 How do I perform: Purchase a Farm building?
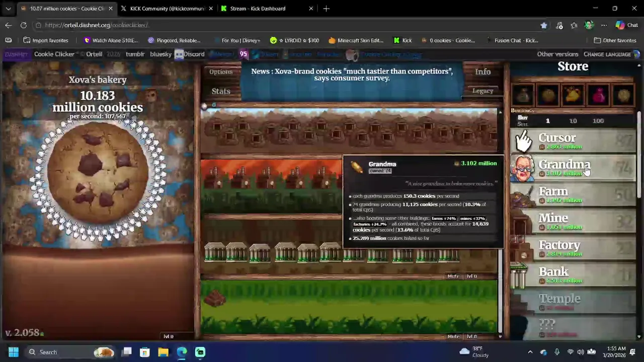tap(573, 195)
